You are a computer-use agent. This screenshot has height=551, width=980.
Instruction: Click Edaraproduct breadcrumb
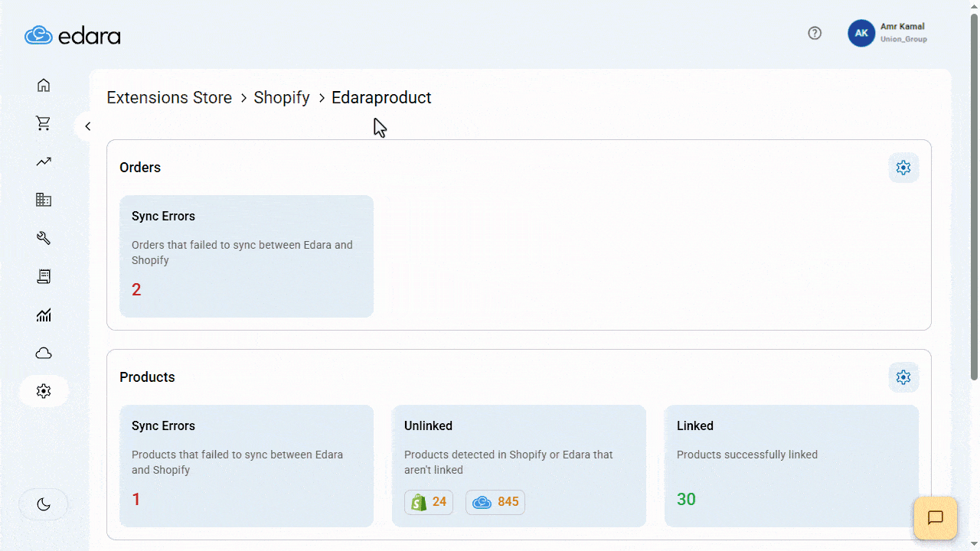381,98
